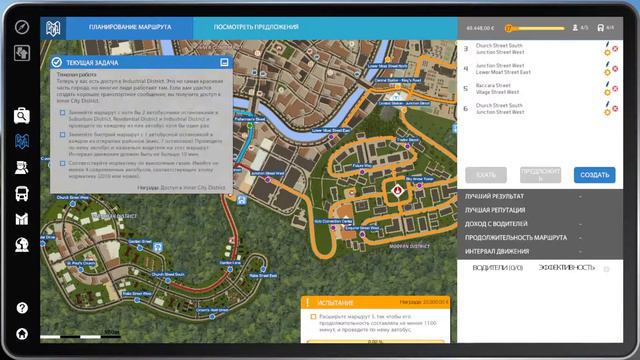640x360 pixels.
Task: Expand the Продолжительность маршрута row
Action: coord(540,238)
